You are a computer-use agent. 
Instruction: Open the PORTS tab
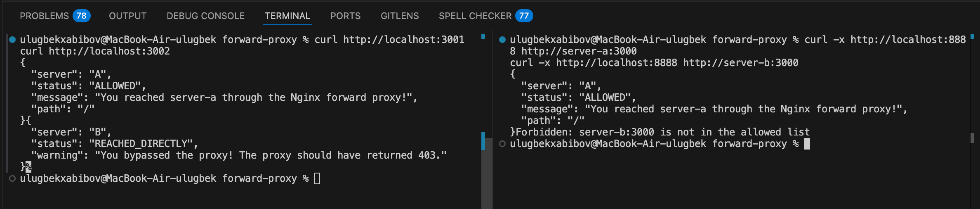345,16
